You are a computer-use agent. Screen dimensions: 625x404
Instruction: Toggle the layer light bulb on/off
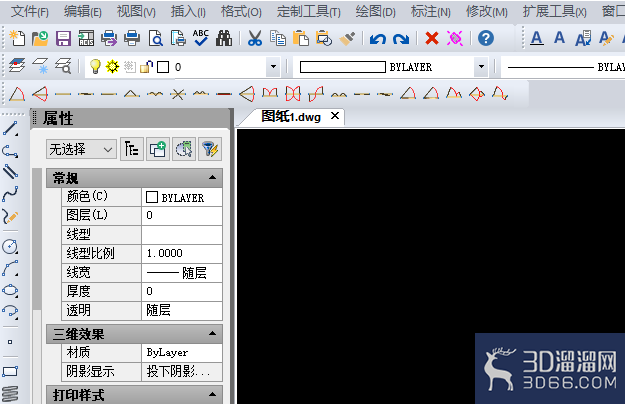pos(95,67)
